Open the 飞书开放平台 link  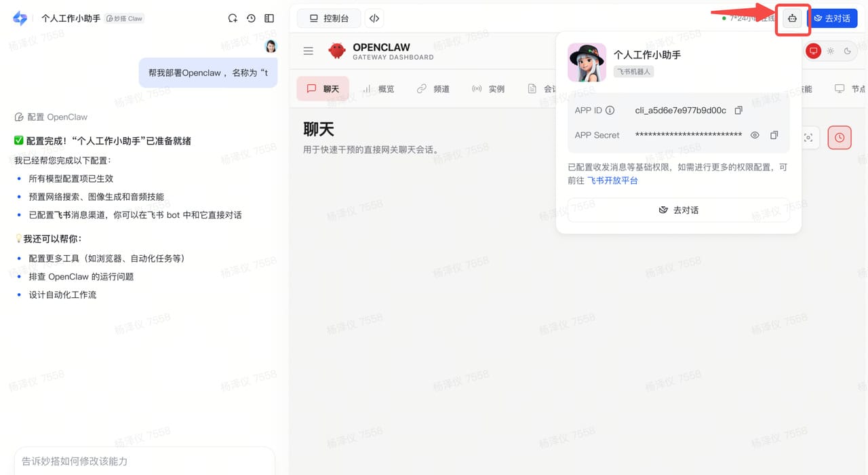[614, 180]
